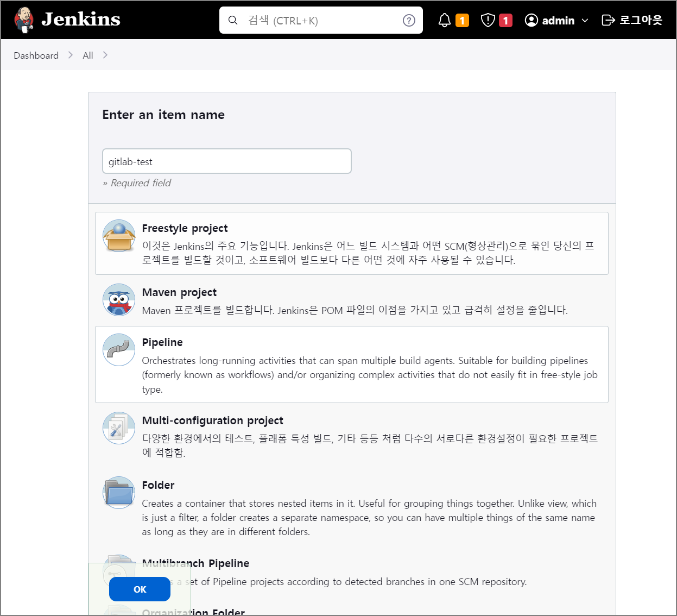Click the red security warning badge
The height and width of the screenshot is (616, 677).
coord(505,21)
